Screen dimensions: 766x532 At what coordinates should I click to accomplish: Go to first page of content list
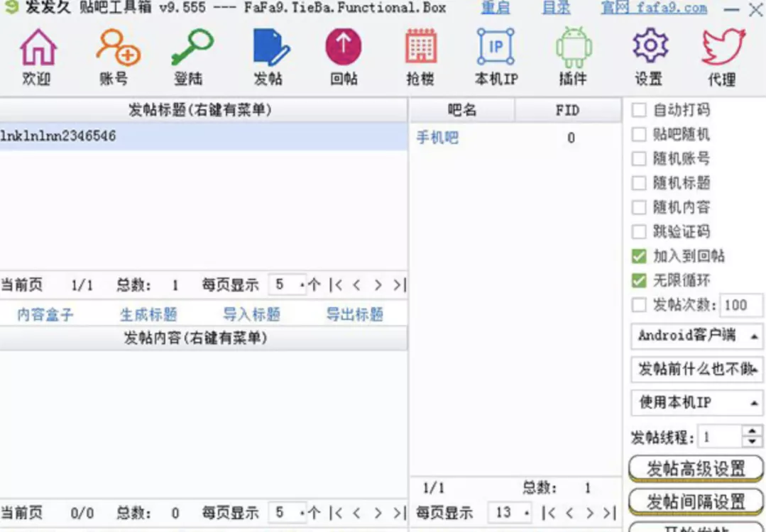pyautogui.click(x=336, y=513)
